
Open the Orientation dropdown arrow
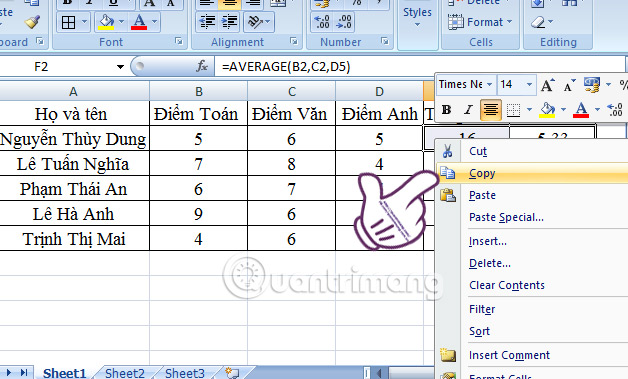[268, 22]
